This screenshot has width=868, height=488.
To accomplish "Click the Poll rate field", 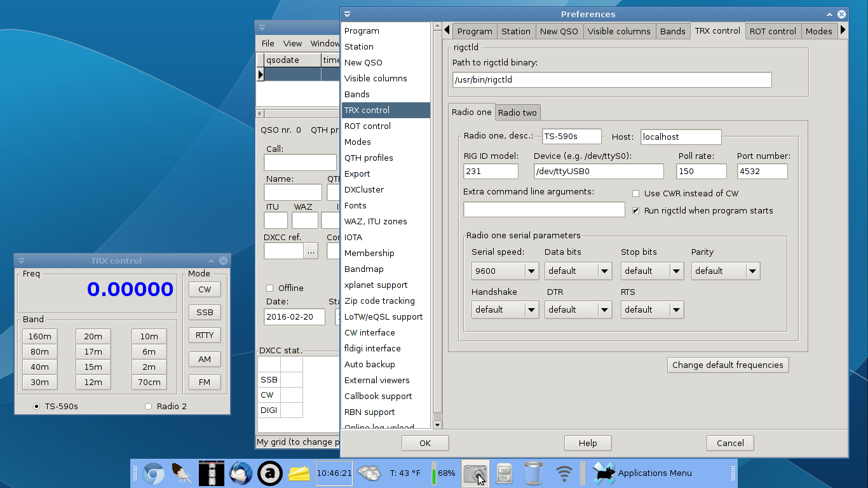I will coord(702,172).
